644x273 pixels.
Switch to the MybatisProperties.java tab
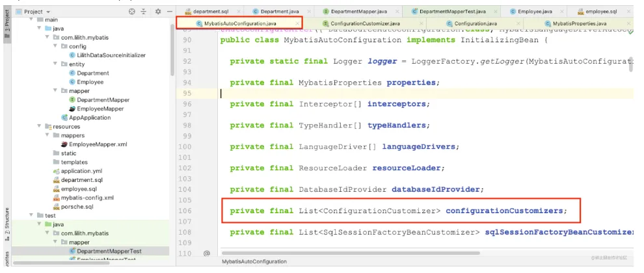click(579, 23)
